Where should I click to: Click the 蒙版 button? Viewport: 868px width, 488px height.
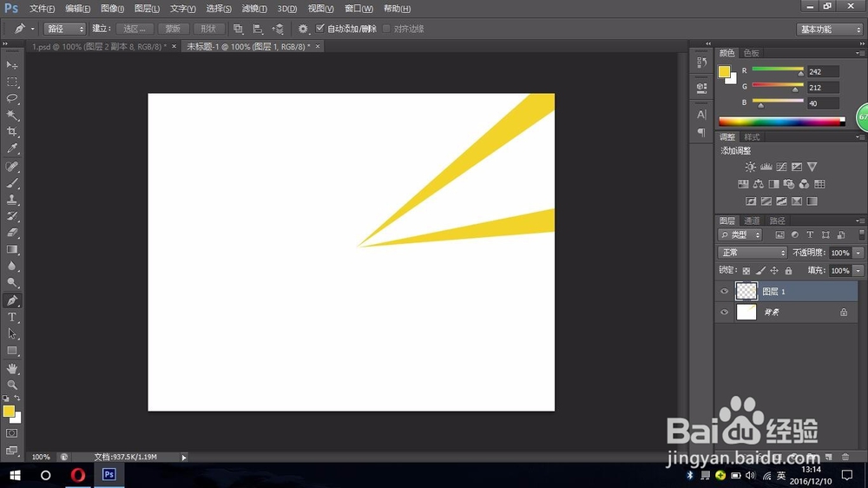coord(173,29)
